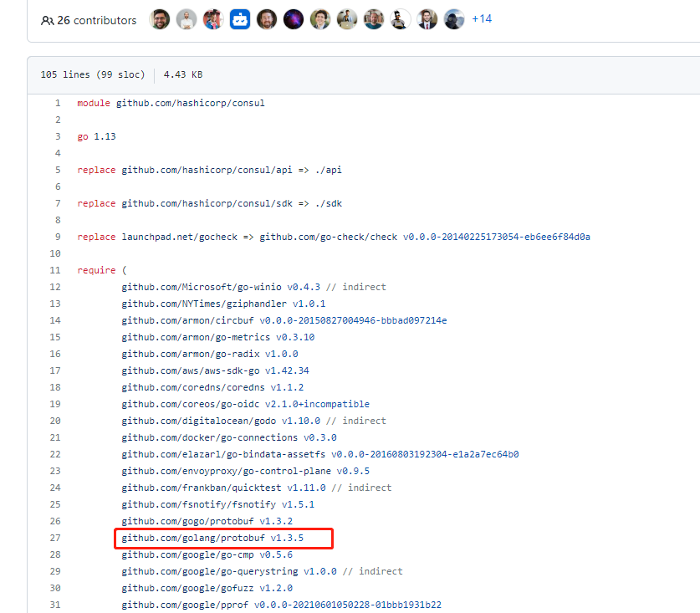Click the require ( line
The height and width of the screenshot is (613, 700).
click(102, 271)
